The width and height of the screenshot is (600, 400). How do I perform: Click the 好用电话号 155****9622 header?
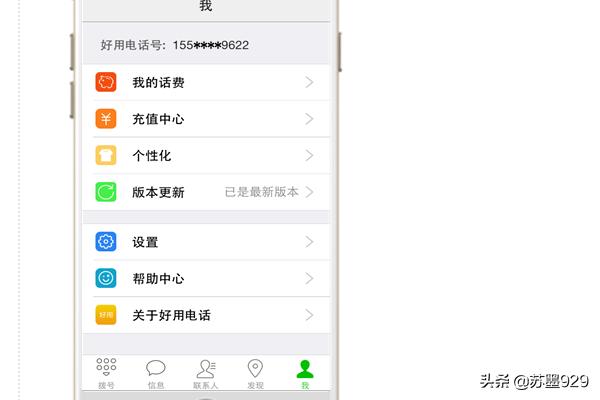(174, 45)
